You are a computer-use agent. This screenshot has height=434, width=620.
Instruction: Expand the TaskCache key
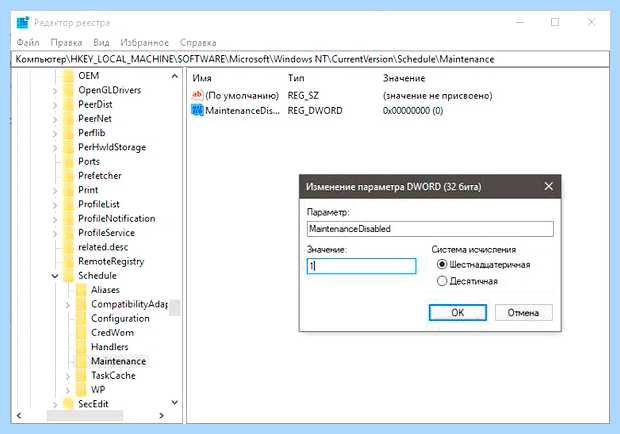click(68, 376)
